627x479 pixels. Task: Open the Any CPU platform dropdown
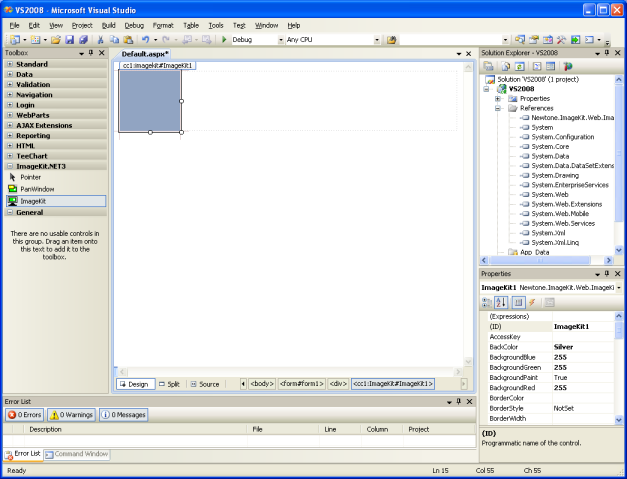[x=377, y=40]
